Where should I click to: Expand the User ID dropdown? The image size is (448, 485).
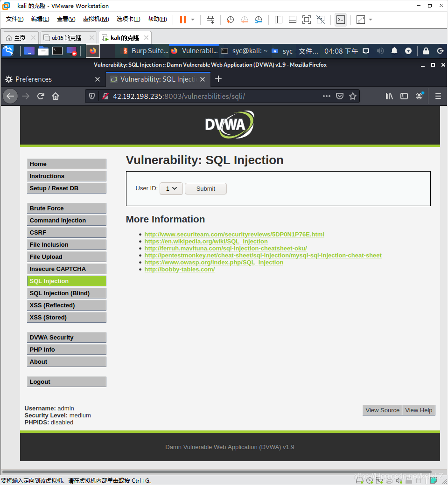pos(171,189)
